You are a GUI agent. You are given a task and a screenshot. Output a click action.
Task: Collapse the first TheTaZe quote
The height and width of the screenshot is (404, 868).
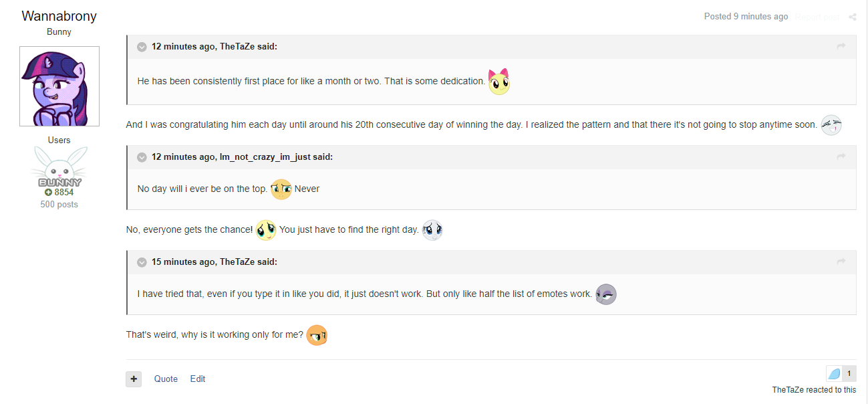142,47
